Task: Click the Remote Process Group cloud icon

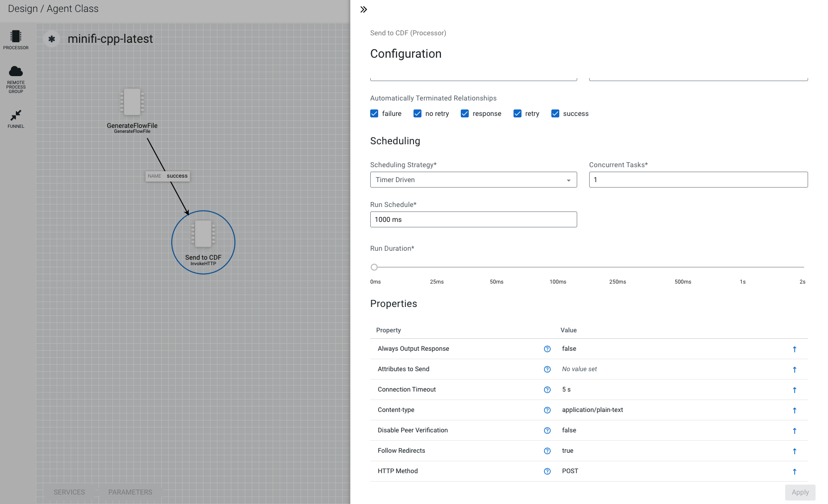Action: [16, 72]
